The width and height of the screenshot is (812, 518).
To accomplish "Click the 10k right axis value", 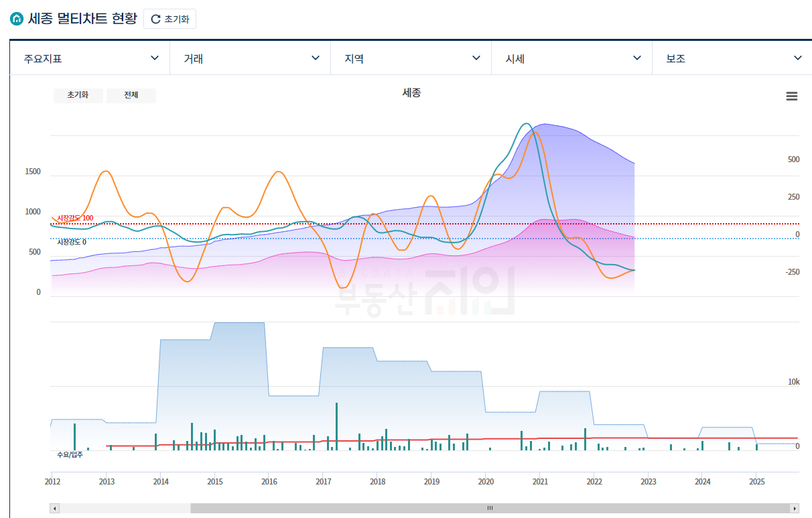I will click(794, 382).
